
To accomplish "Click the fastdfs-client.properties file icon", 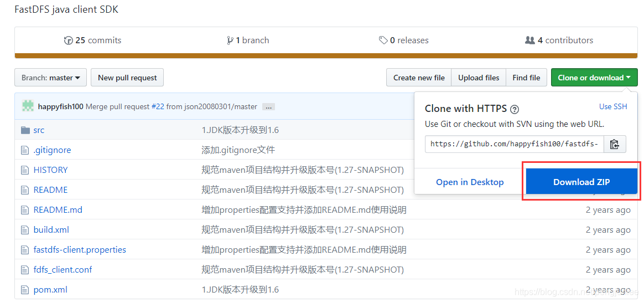I will [x=25, y=250].
